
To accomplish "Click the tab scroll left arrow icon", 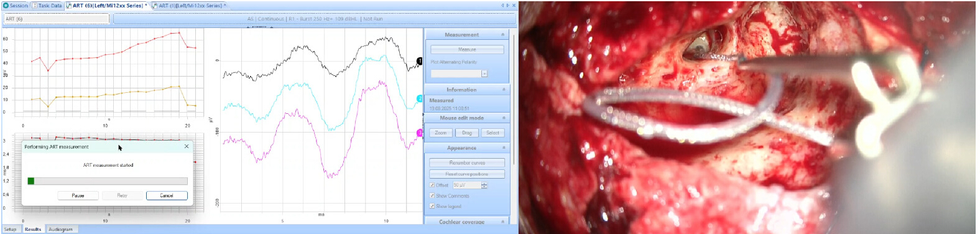I will [x=502, y=6].
